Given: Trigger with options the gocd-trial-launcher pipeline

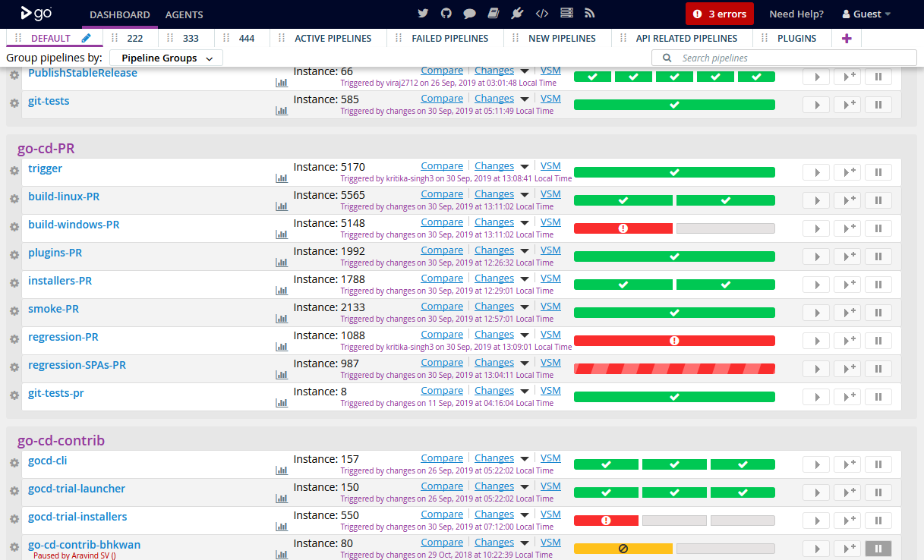Looking at the screenshot, I should [847, 492].
